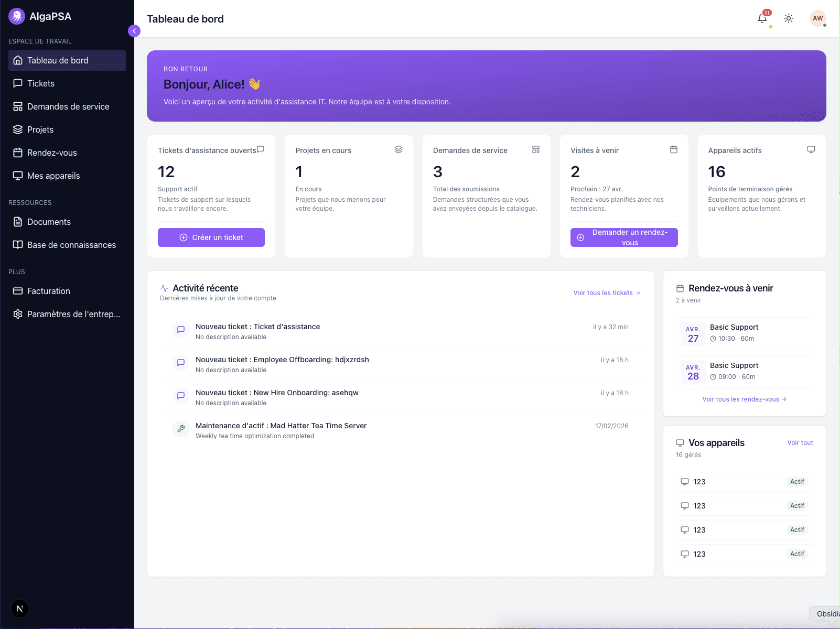Click the Appareils actifs count 16
Viewport: 840px width, 629px height.
(717, 172)
